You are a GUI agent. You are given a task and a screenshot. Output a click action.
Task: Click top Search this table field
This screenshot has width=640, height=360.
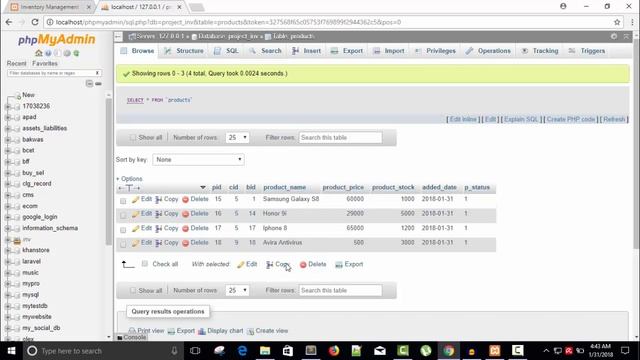pyautogui.click(x=340, y=138)
